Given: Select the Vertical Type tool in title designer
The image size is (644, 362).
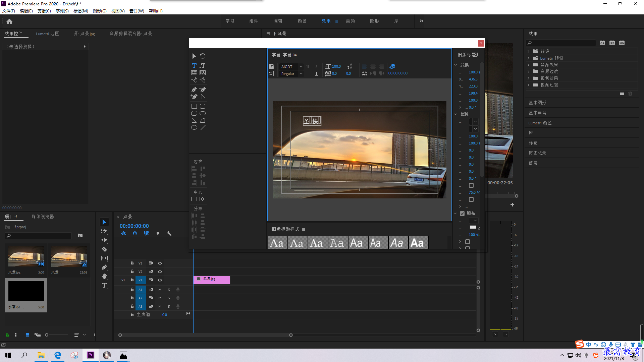Looking at the screenshot, I should click(202, 66).
